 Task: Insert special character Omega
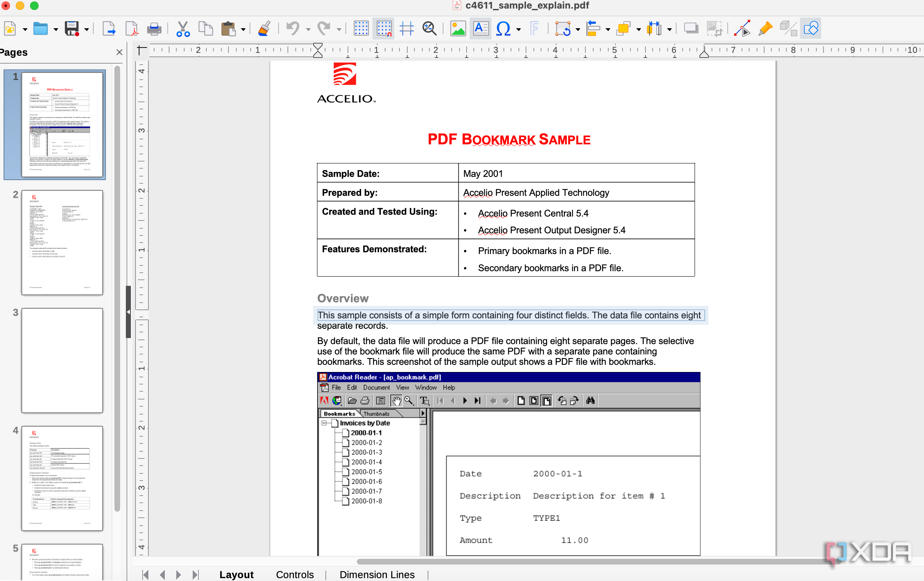(503, 29)
